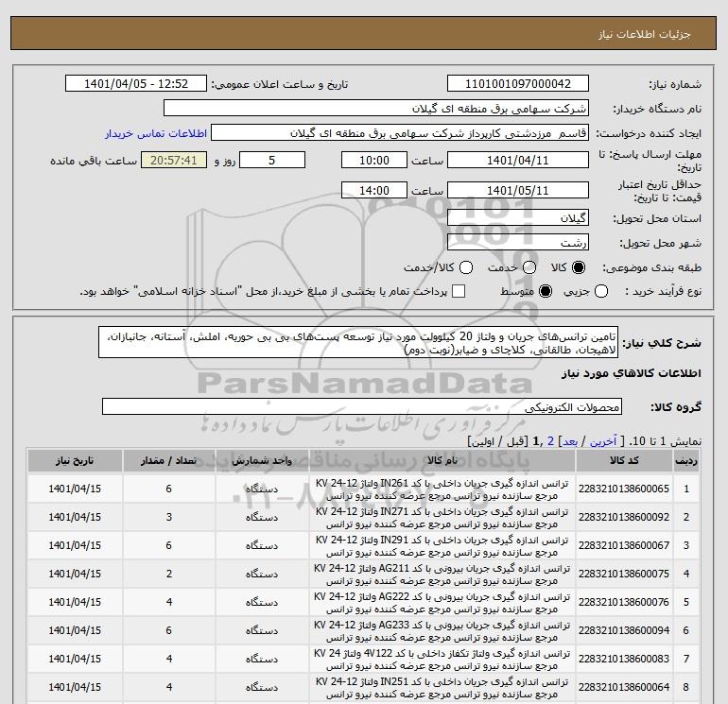The image size is (728, 704).
Task: Click the announcement date field 1401/04/05 - 12:52
Action: (x=136, y=83)
